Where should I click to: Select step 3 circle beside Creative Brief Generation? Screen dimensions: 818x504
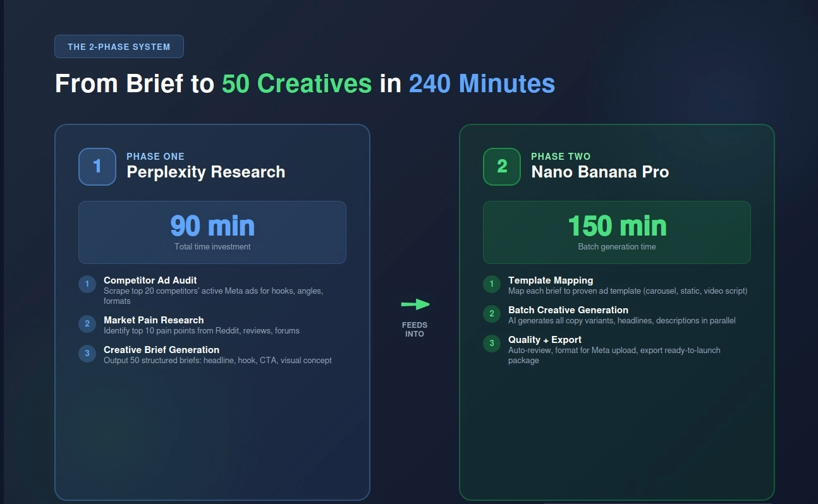[87, 354]
